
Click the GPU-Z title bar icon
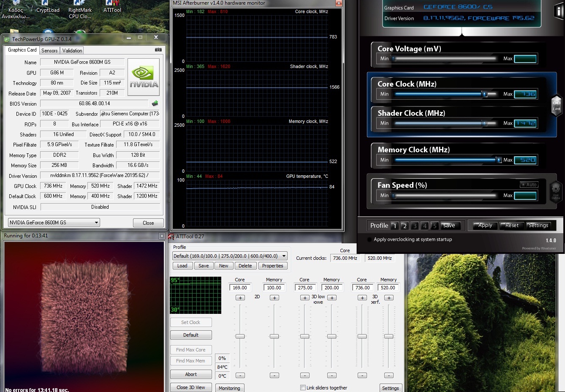[7, 39]
